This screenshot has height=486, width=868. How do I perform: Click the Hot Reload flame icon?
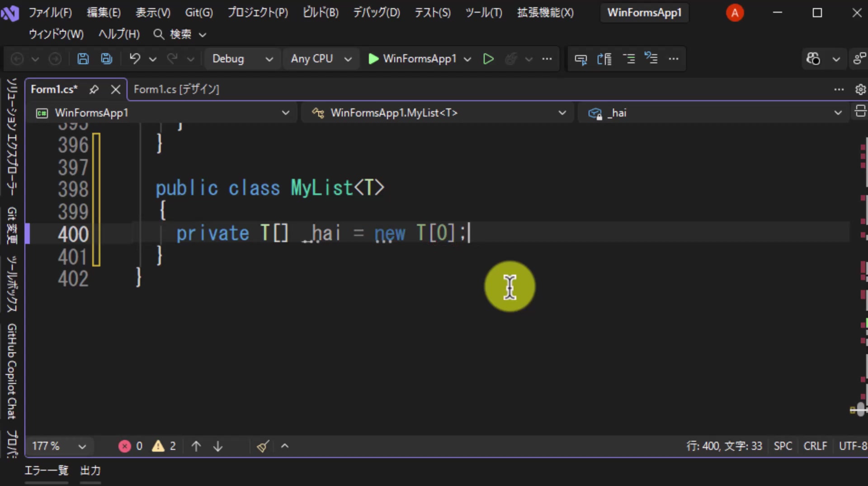tap(511, 59)
